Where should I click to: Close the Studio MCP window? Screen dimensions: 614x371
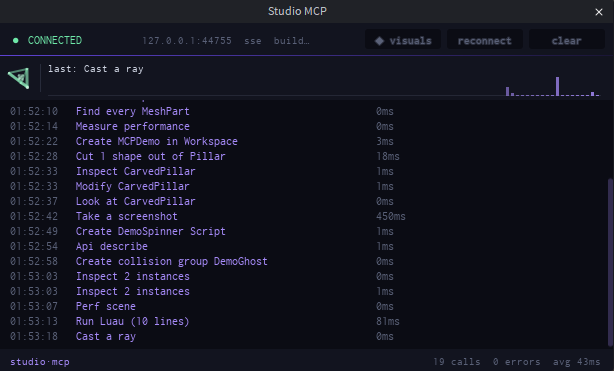[x=599, y=12]
